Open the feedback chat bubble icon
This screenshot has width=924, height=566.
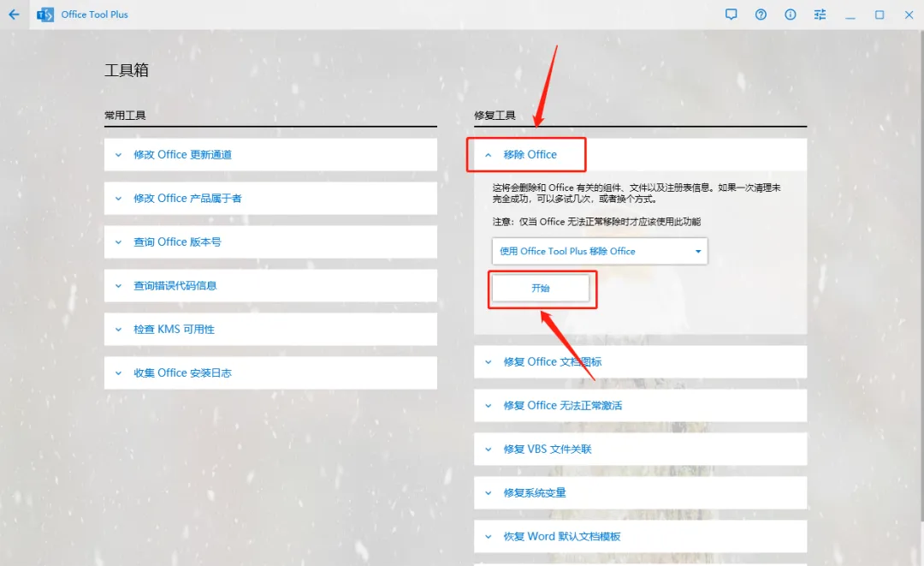pos(731,15)
